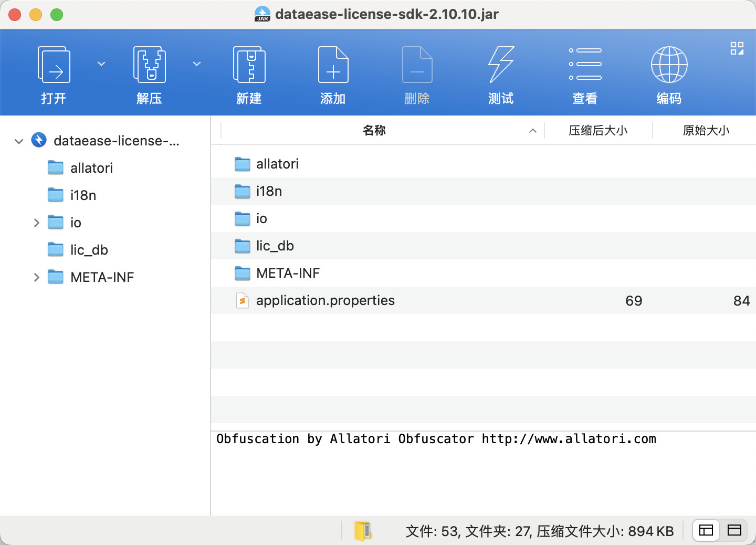The image size is (756, 545).
Task: Select i18n row in file list
Action: click(x=484, y=191)
